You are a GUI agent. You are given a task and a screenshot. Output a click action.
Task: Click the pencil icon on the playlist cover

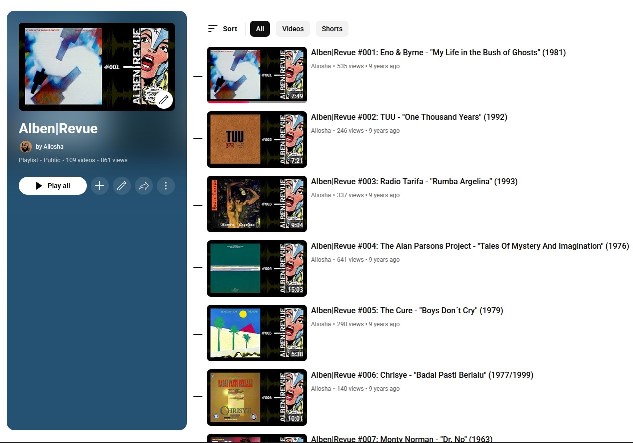(x=163, y=99)
